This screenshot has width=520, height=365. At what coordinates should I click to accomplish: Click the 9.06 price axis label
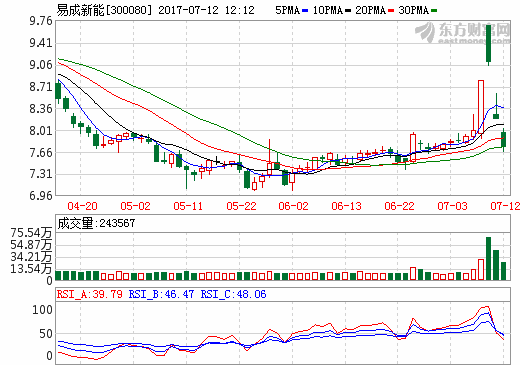pyautogui.click(x=41, y=65)
